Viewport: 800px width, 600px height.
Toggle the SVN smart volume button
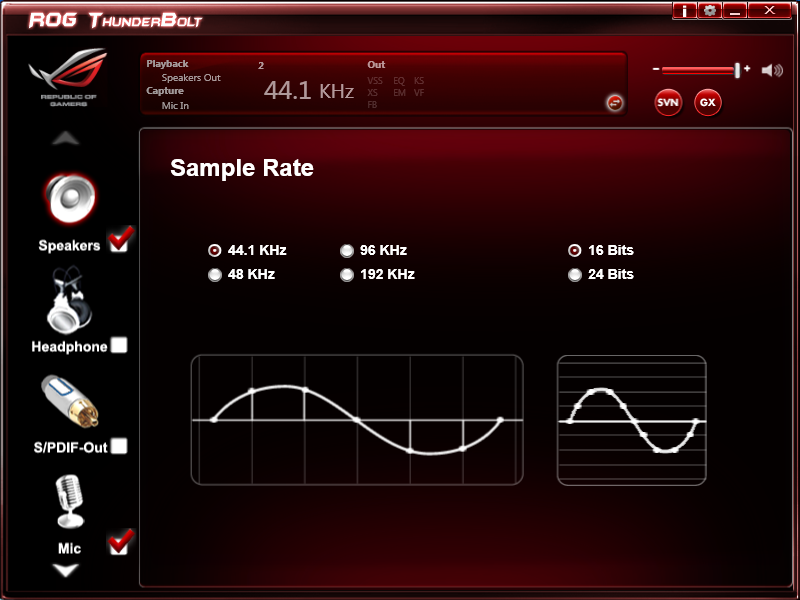pyautogui.click(x=668, y=103)
